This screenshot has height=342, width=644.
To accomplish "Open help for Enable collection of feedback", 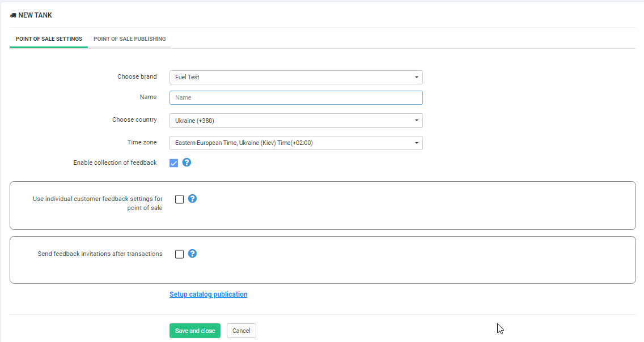I will pyautogui.click(x=187, y=163).
